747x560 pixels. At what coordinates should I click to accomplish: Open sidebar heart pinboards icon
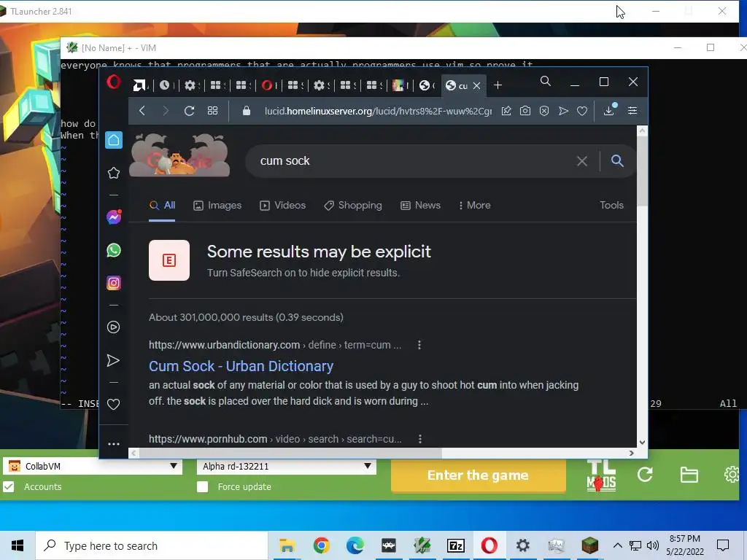click(x=113, y=404)
